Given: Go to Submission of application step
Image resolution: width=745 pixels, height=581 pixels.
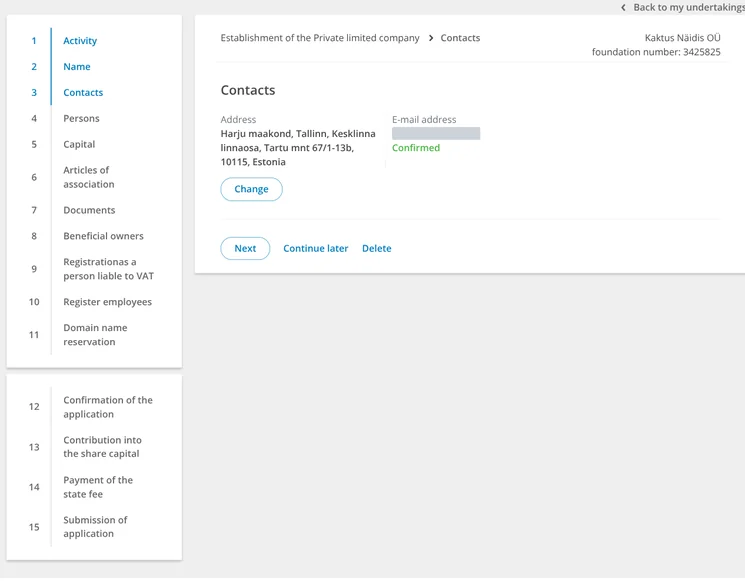Looking at the screenshot, I should [x=95, y=527].
